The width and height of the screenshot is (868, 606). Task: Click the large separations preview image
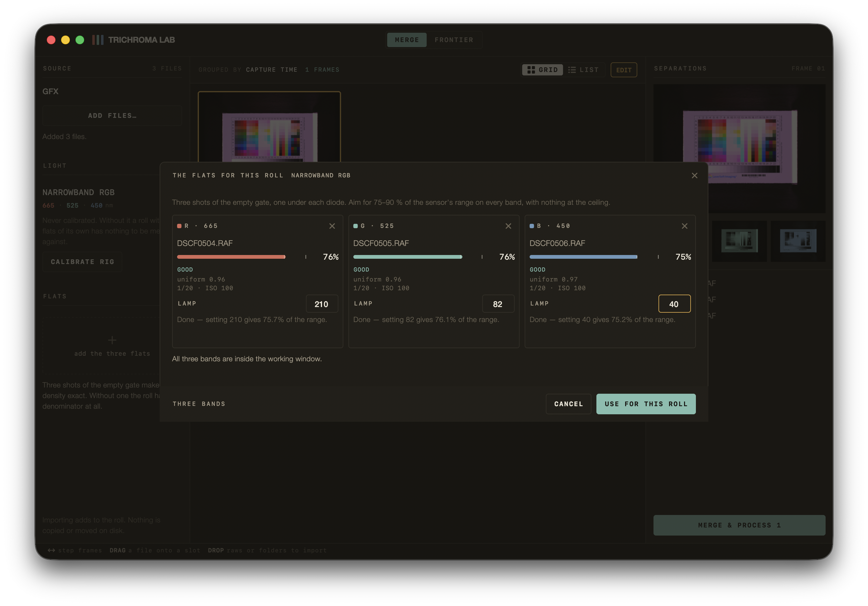tap(739, 148)
